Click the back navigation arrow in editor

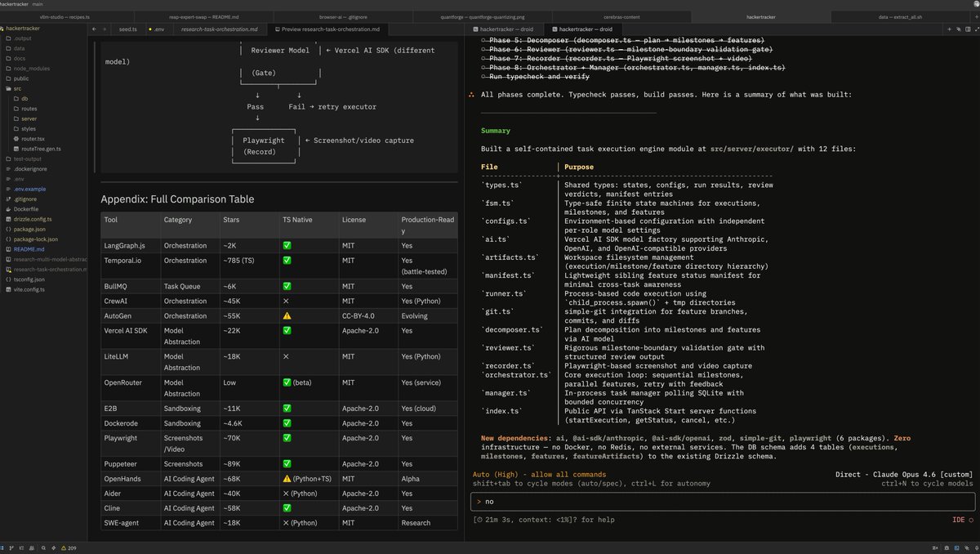94,29
